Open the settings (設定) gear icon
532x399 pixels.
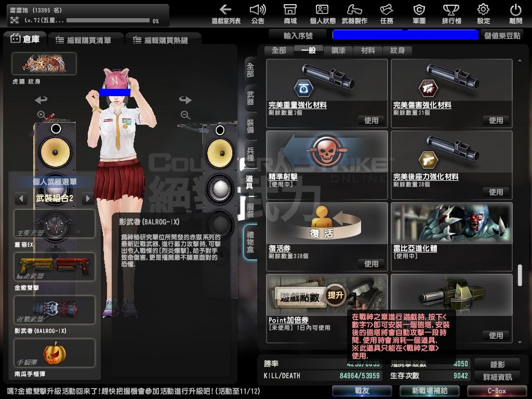coord(484,14)
